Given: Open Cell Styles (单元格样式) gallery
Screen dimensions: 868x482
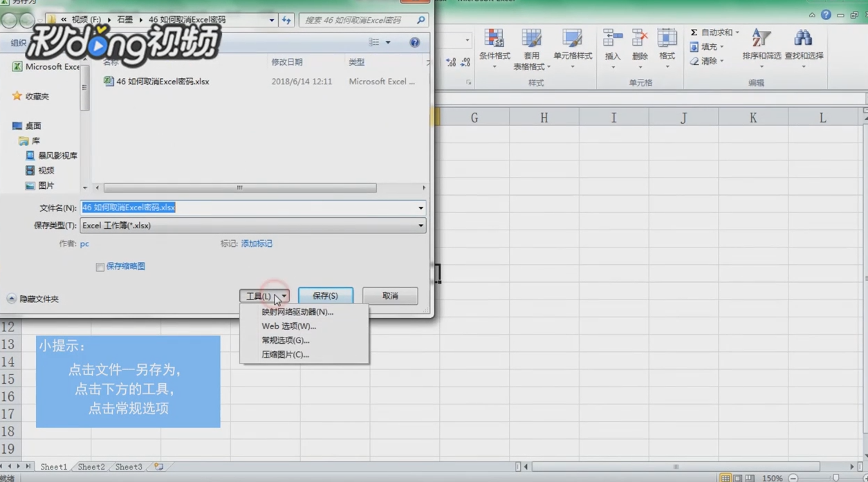Looking at the screenshot, I should pos(573,48).
